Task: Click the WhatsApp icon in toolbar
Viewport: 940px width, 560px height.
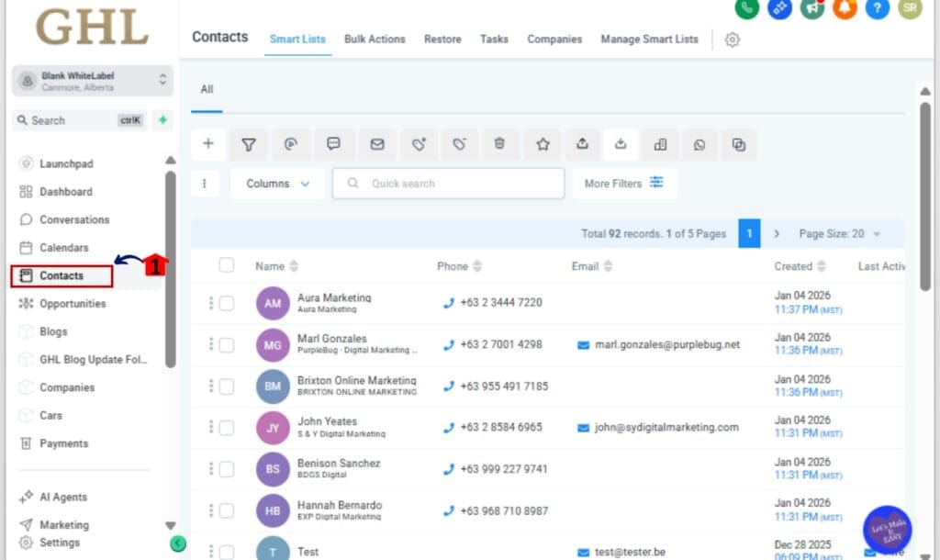Action: 699,144
